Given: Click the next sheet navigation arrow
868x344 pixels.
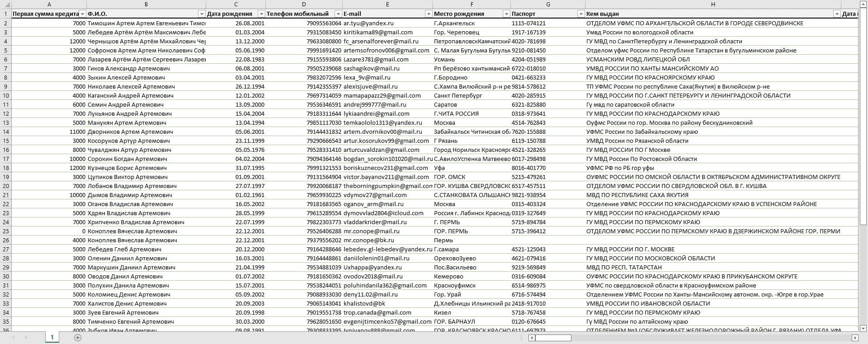Looking at the screenshot, I should [26, 338].
